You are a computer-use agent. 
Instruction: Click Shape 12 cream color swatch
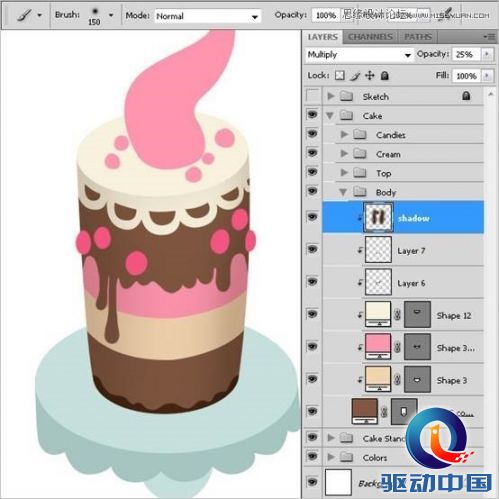(378, 314)
